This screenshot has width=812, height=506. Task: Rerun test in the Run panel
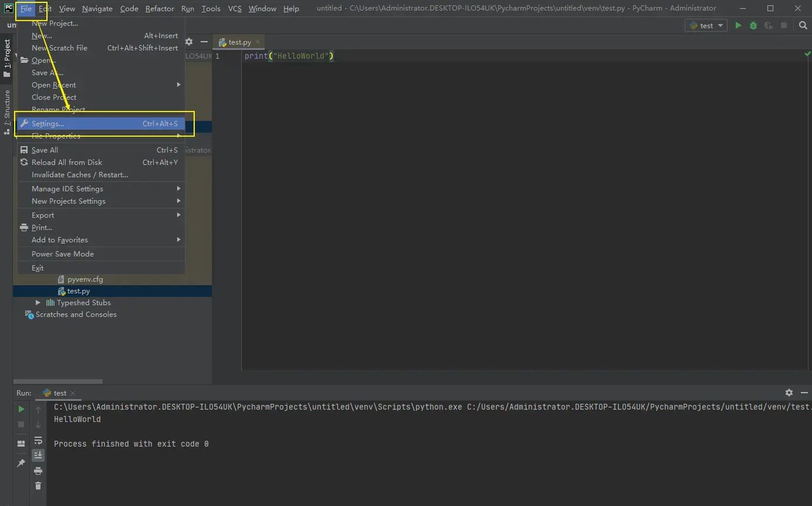point(21,409)
